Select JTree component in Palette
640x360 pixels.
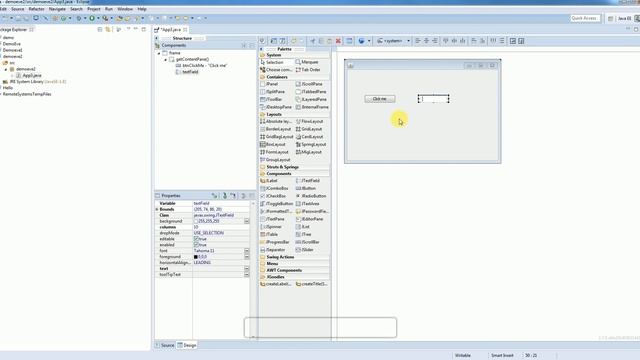click(x=304, y=235)
